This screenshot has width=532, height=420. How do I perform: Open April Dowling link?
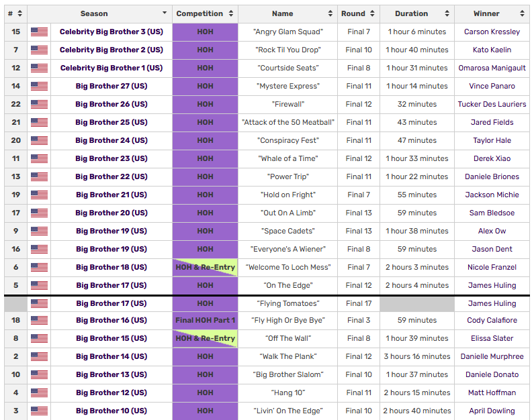point(492,411)
